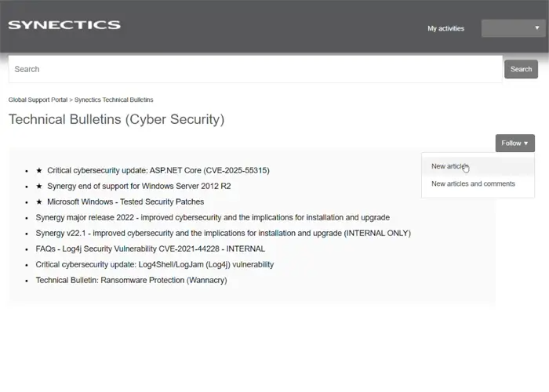The height and width of the screenshot is (392, 549).
Task: Click into the Search input field
Action: (x=255, y=69)
